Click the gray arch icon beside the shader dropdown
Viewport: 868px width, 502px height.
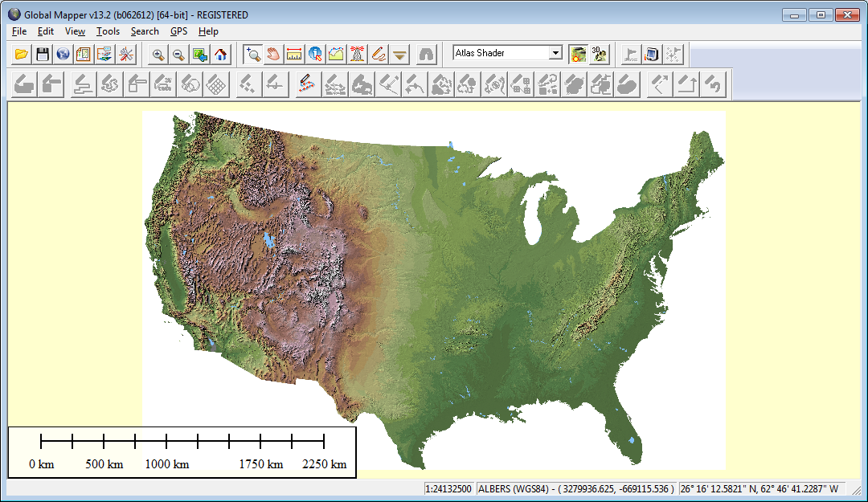coord(426,55)
